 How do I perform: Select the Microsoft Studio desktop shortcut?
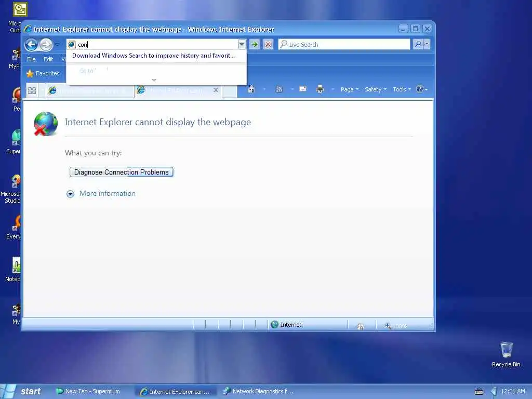pos(11,189)
